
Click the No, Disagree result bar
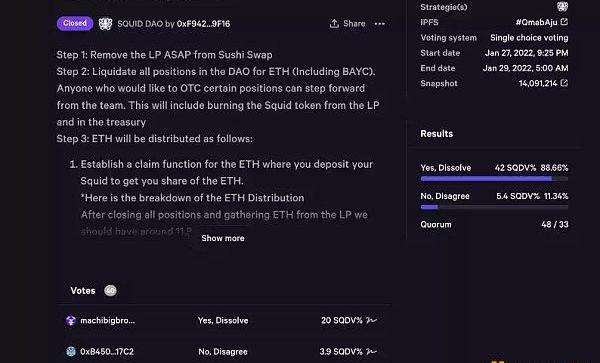[494, 207]
